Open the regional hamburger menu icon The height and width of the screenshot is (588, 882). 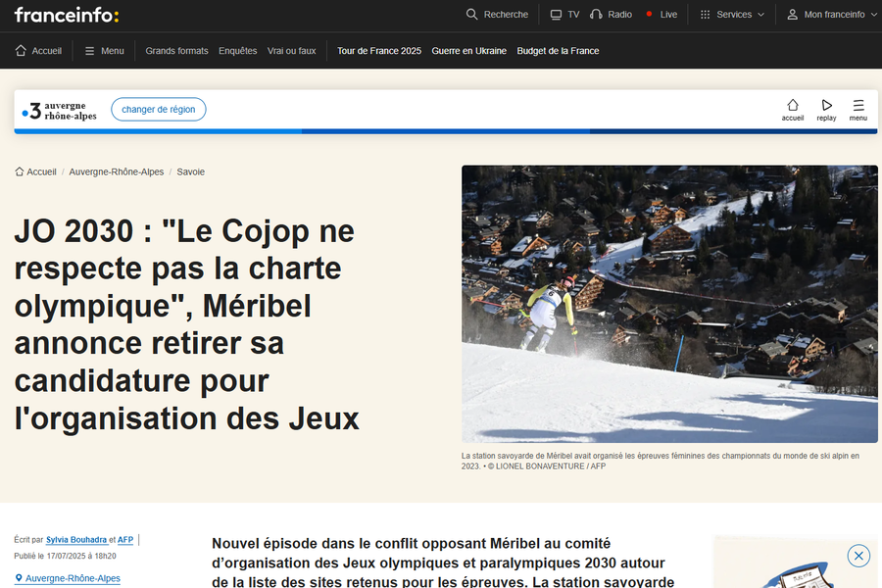pos(857,110)
